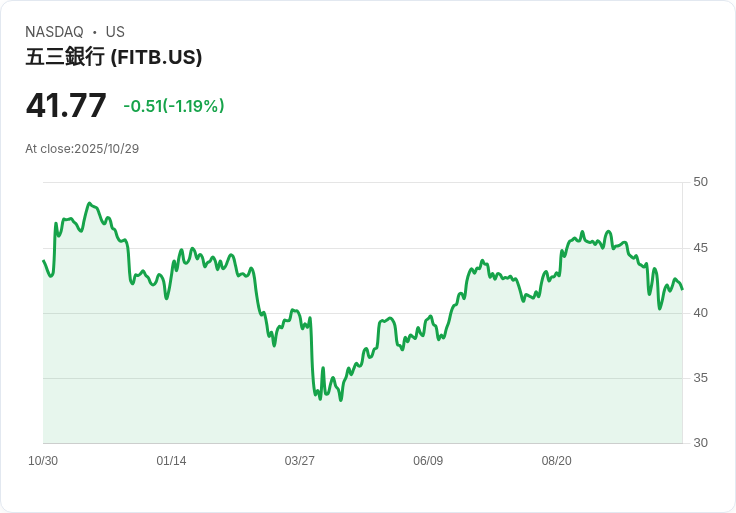
Task: Click the NASDAQ exchange label
Action: click(x=54, y=32)
